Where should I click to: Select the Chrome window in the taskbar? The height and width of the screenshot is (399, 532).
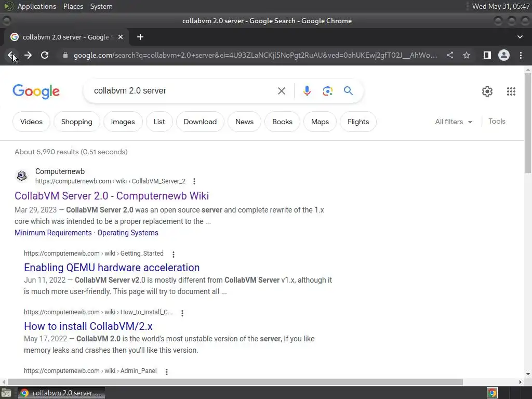[61, 393]
